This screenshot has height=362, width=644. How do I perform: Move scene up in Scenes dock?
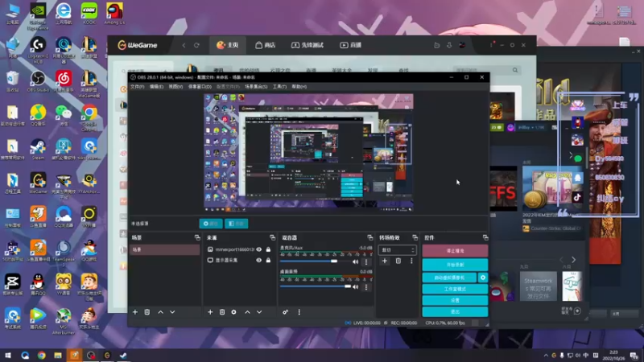coord(160,312)
